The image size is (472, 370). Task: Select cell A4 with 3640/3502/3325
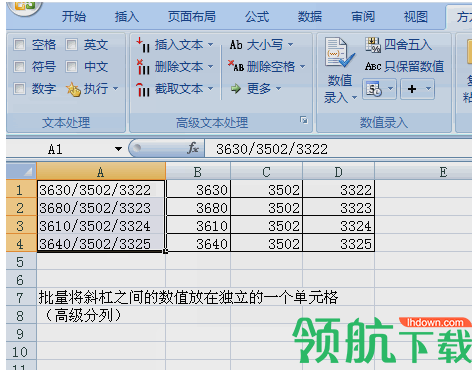pyautogui.click(x=101, y=244)
